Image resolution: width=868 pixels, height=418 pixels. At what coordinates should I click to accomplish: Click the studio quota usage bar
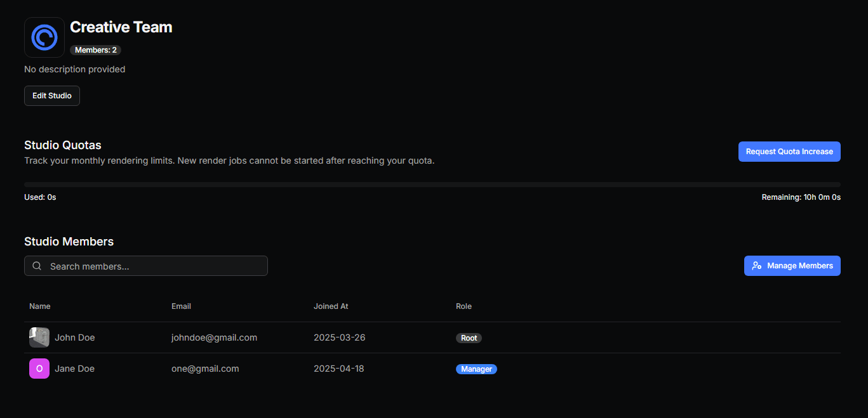coord(432,185)
